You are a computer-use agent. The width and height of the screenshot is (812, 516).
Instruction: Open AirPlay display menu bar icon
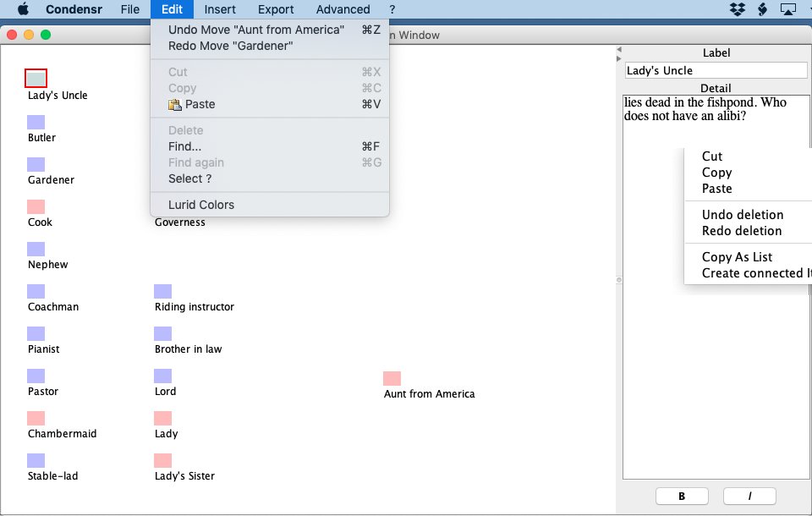[x=787, y=8]
